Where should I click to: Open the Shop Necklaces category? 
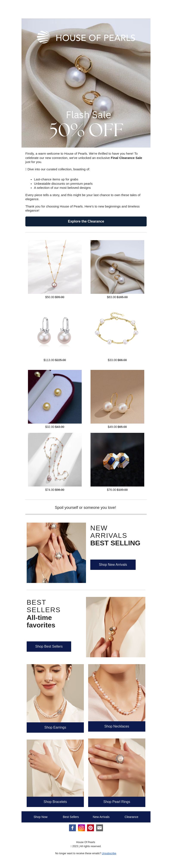pos(117,726)
